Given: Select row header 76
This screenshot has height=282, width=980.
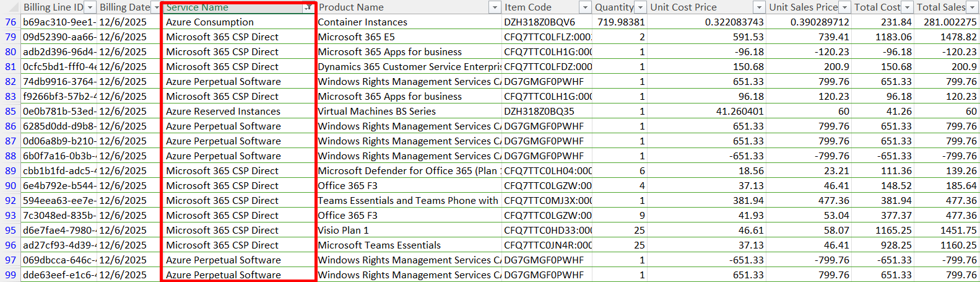Looking at the screenshot, I should pos(11,22).
